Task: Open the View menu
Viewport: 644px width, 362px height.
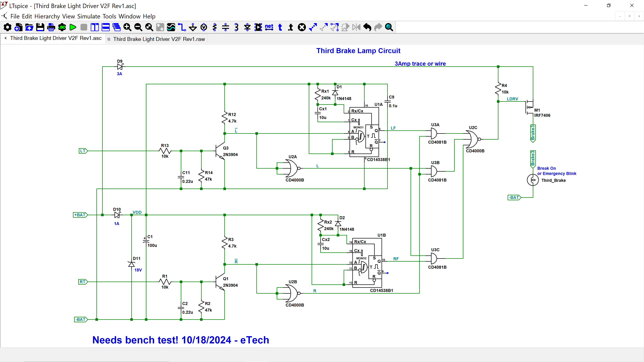Action: pyautogui.click(x=68, y=16)
